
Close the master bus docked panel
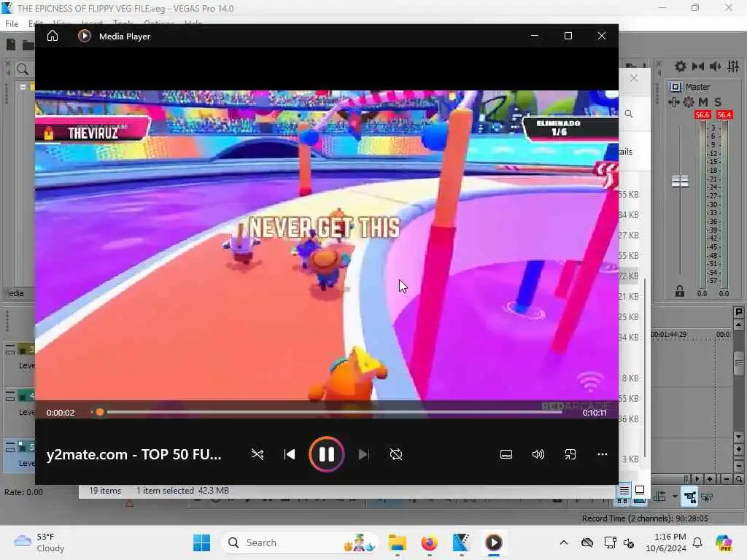point(659,64)
